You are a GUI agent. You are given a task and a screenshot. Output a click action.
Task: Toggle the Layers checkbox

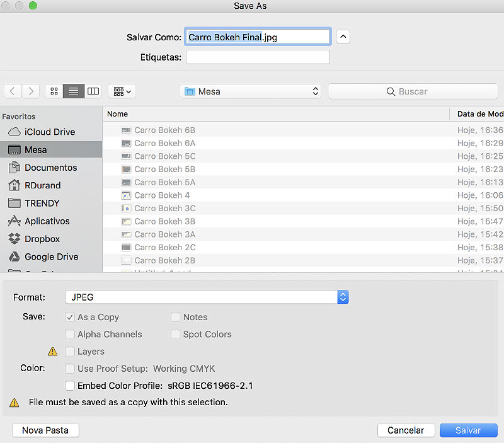pyautogui.click(x=70, y=352)
